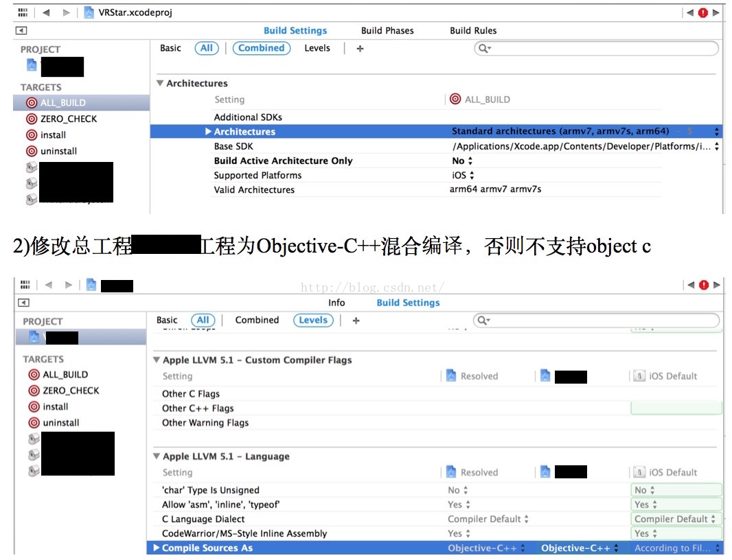The image size is (732, 560).
Task: Hide targets list panel in bottom window
Action: click(24, 303)
